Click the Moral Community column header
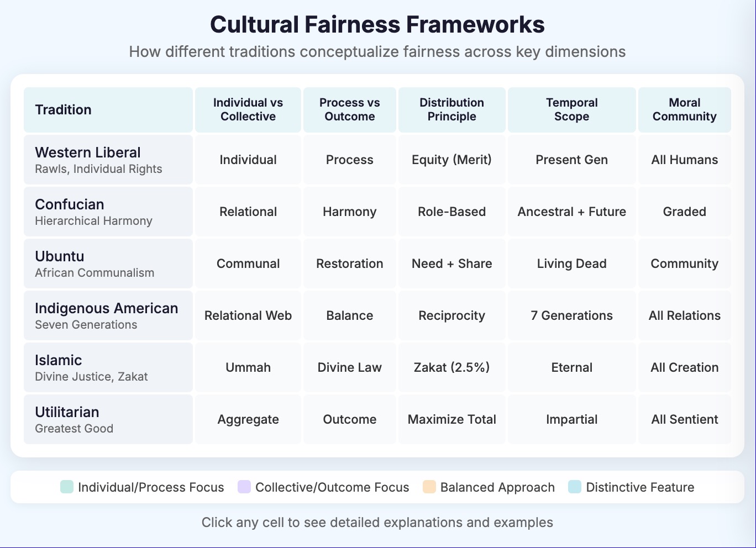 [x=684, y=109]
